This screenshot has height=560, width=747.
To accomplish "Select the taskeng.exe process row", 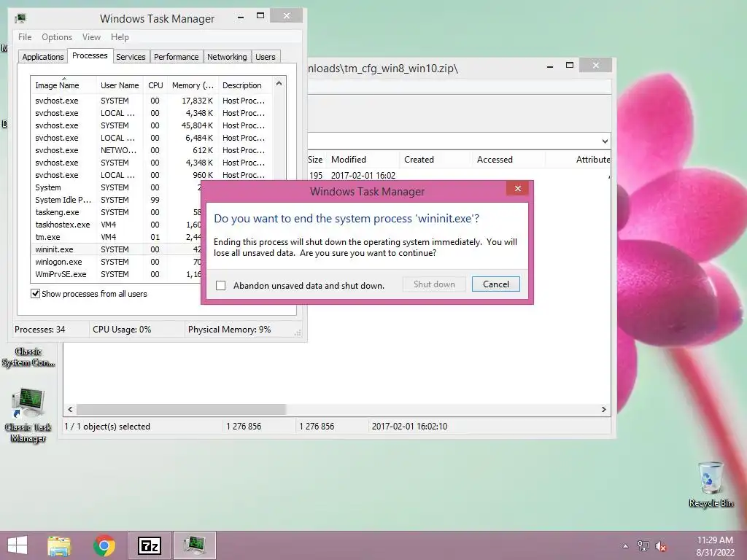I will point(117,212).
